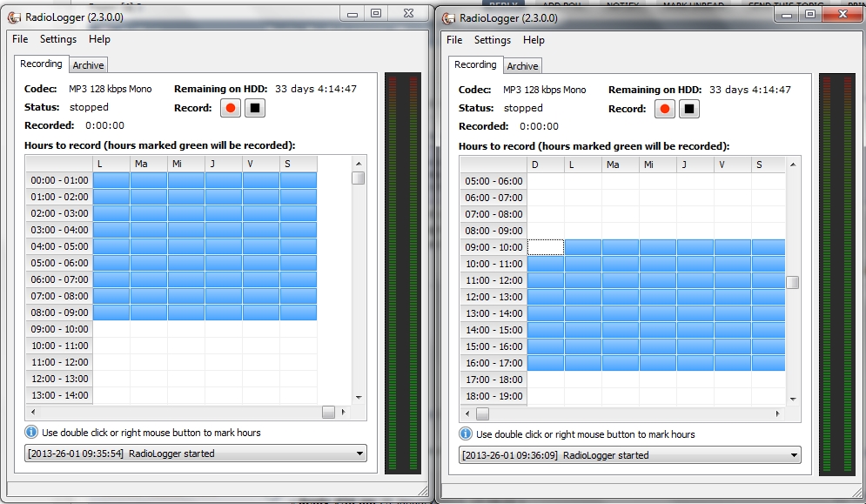Screen dimensions: 866x504
Task: Click schedule scroll-down arrow in right window
Action: [x=793, y=399]
